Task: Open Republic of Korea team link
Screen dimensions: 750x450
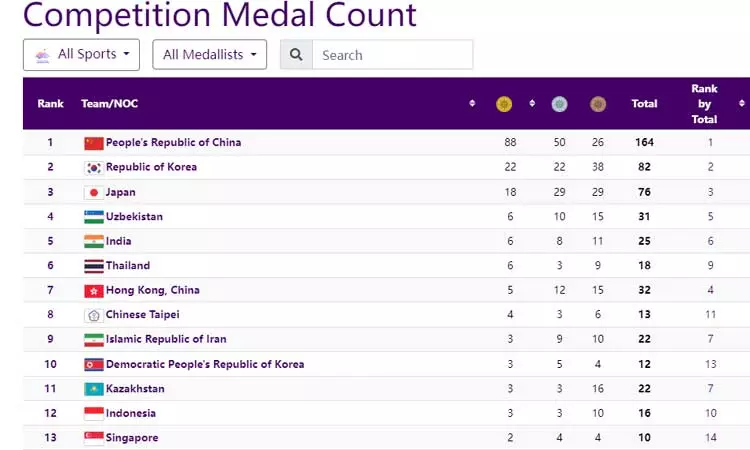Action: point(151,167)
